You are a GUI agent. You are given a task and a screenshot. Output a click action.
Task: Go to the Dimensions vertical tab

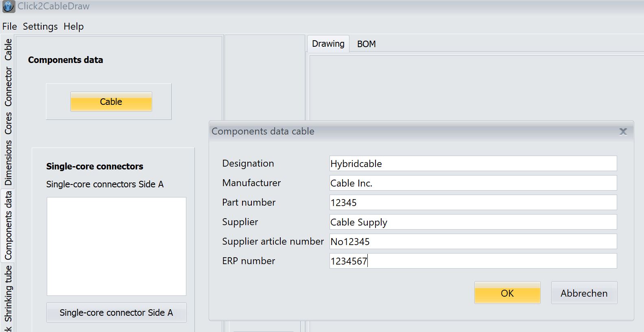(8, 163)
